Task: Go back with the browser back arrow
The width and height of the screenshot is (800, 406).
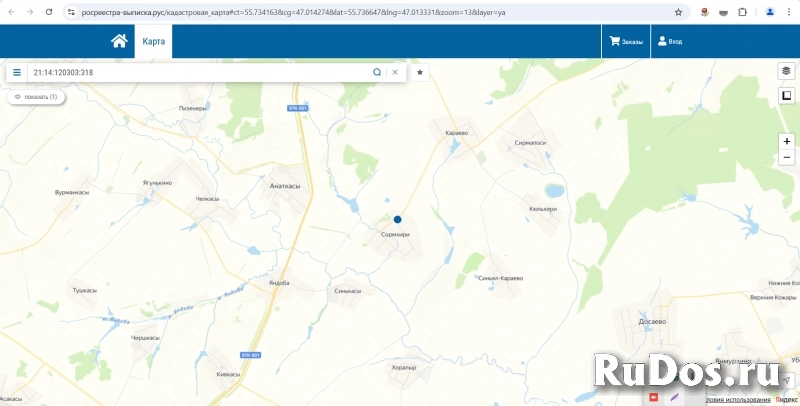Action: tap(11, 12)
